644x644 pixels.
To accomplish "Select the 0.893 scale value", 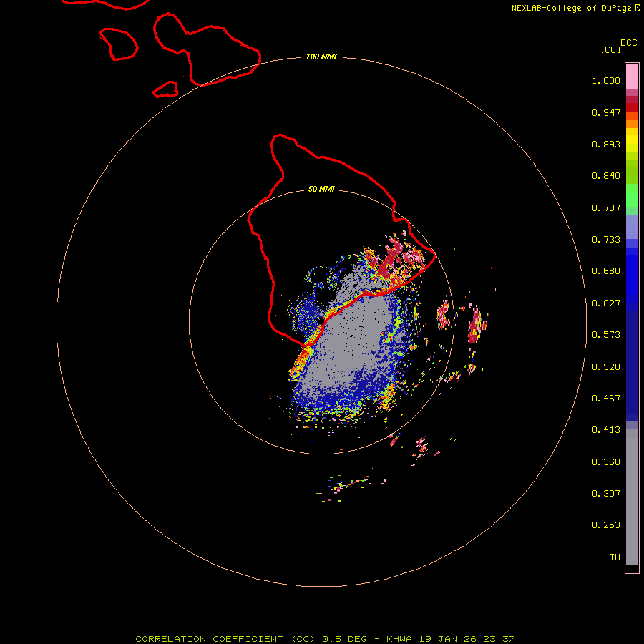I will point(606,144).
